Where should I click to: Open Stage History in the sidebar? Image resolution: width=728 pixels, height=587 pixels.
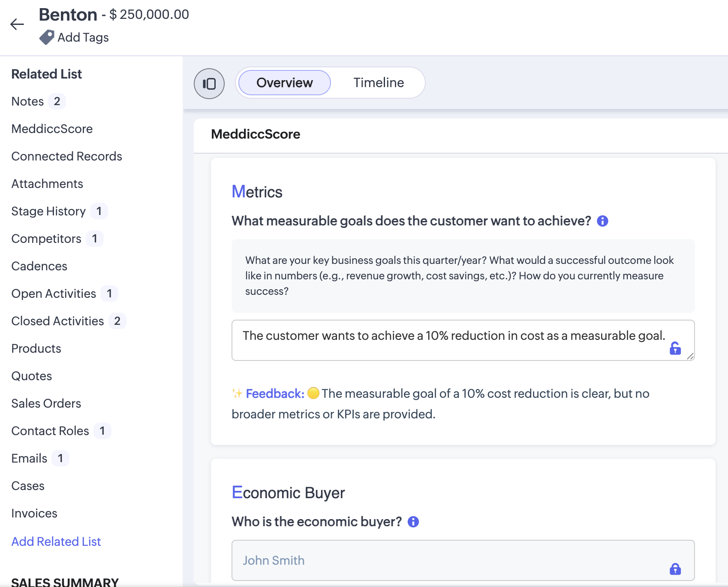[48, 211]
